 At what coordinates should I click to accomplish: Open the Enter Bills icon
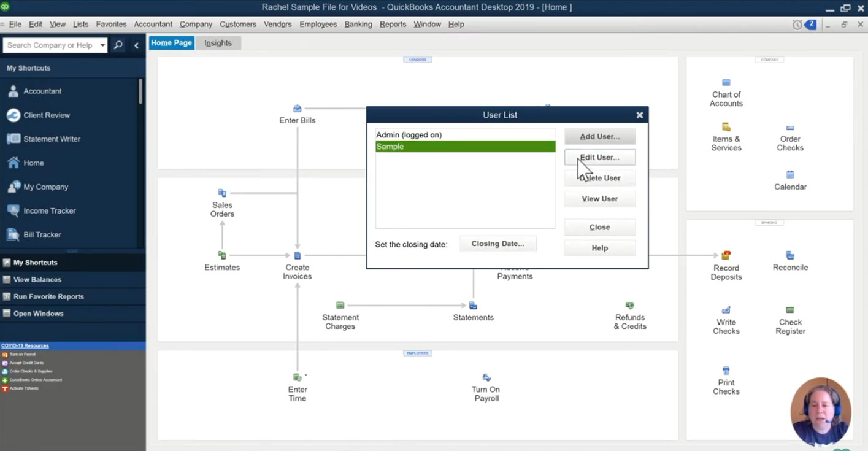pos(298,109)
